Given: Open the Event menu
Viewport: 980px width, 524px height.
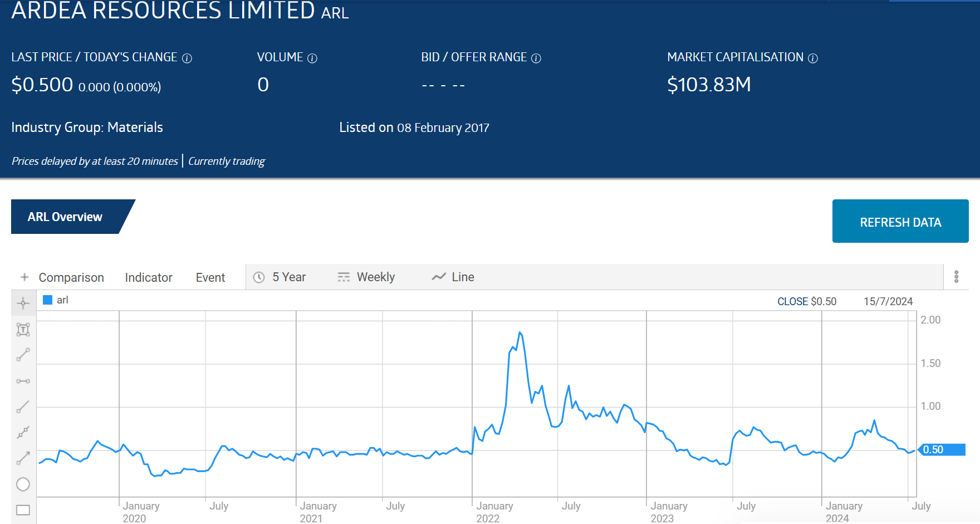Looking at the screenshot, I should (x=210, y=277).
